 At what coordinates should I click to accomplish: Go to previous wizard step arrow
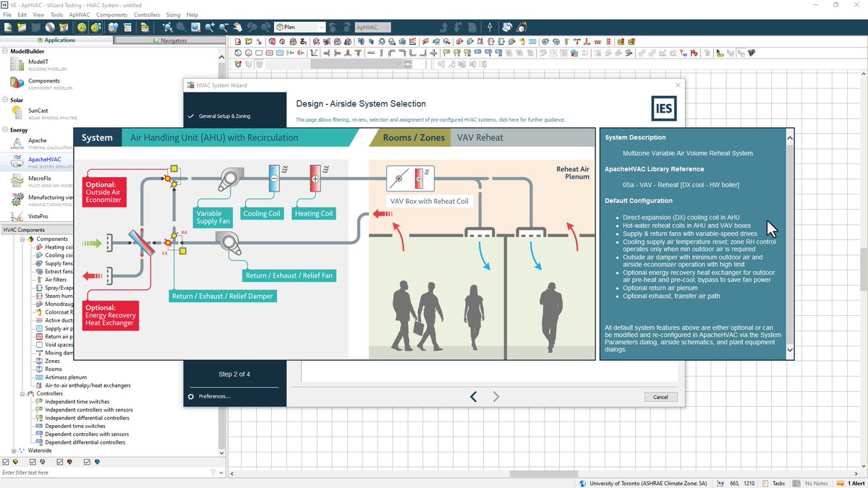[x=473, y=396]
